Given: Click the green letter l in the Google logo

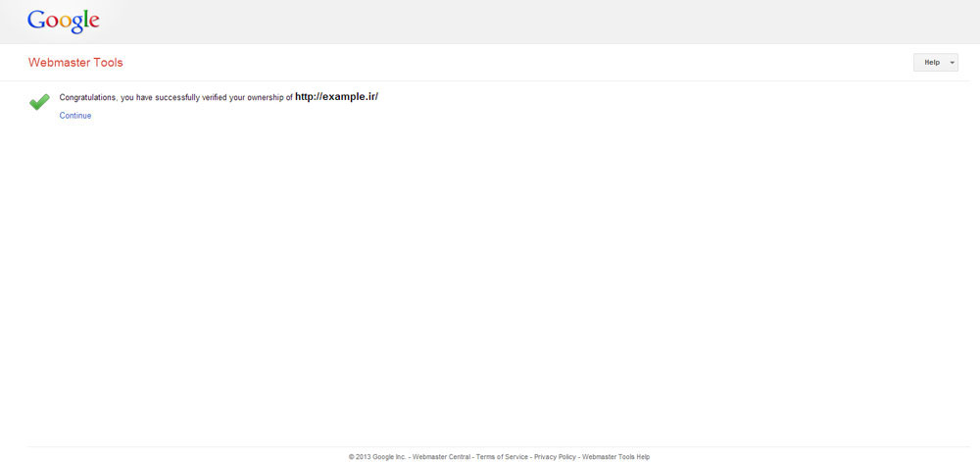Looking at the screenshot, I should pyautogui.click(x=84, y=19).
